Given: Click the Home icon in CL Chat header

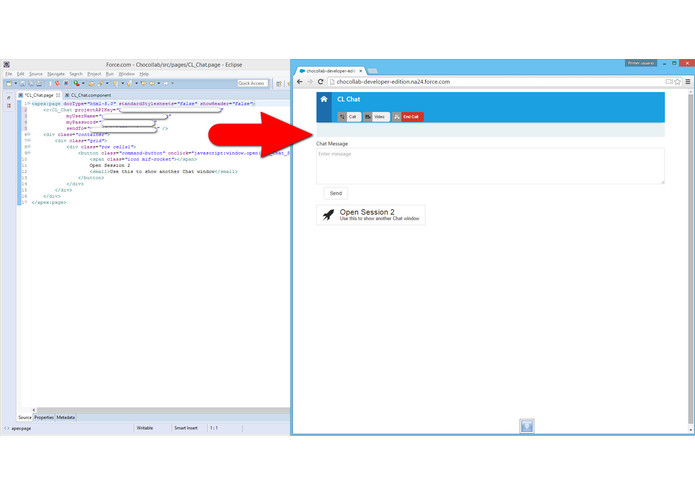Looking at the screenshot, I should click(x=324, y=99).
